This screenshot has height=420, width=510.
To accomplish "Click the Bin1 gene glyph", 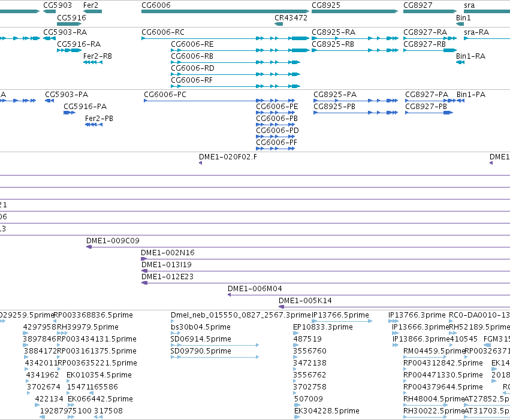I will [x=460, y=24].
